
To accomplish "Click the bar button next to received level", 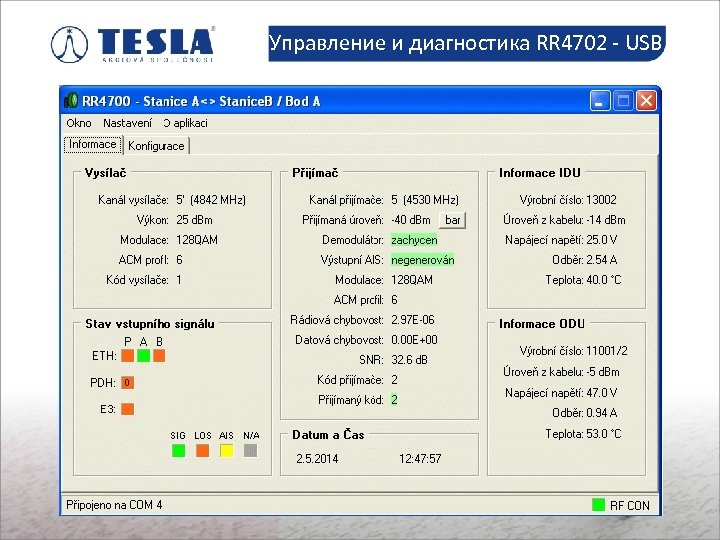I will 452,220.
